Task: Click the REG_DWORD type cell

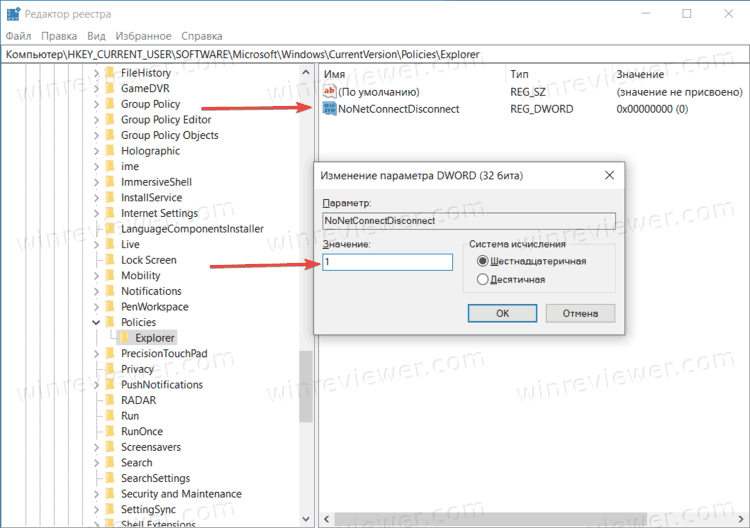Action: coord(541,109)
